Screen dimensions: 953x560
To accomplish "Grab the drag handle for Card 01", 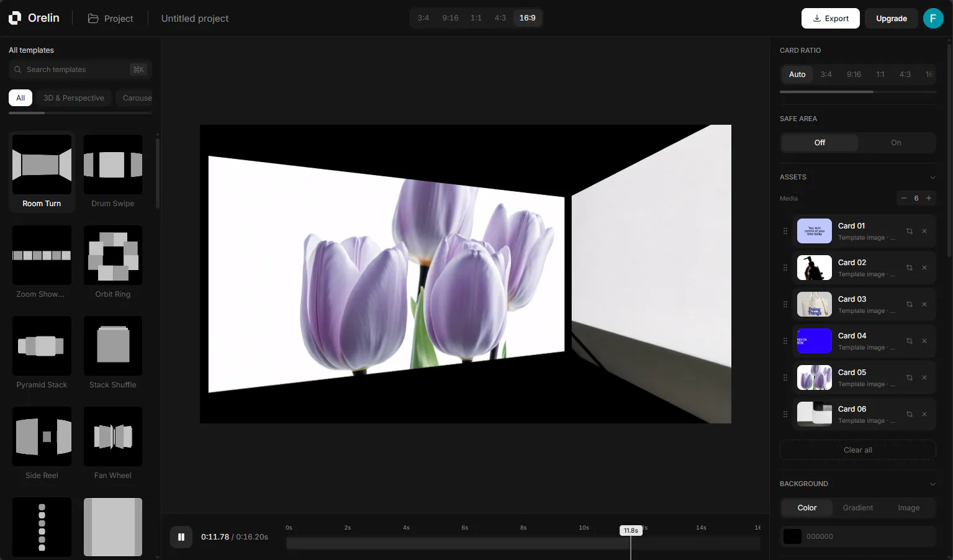I will click(785, 231).
